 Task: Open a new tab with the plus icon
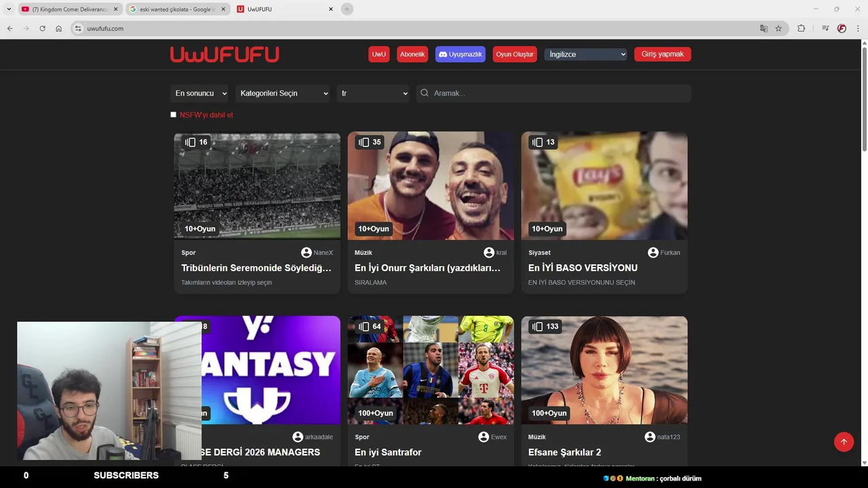click(347, 9)
